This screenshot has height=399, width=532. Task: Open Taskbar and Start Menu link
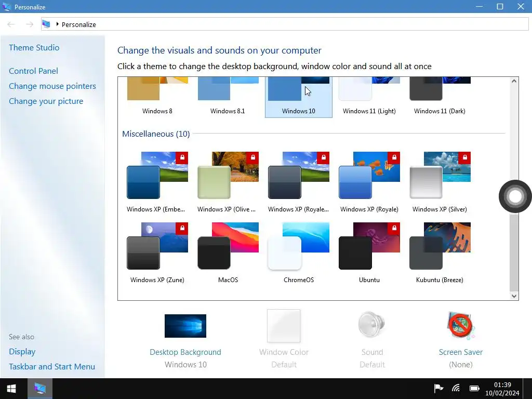coord(52,366)
